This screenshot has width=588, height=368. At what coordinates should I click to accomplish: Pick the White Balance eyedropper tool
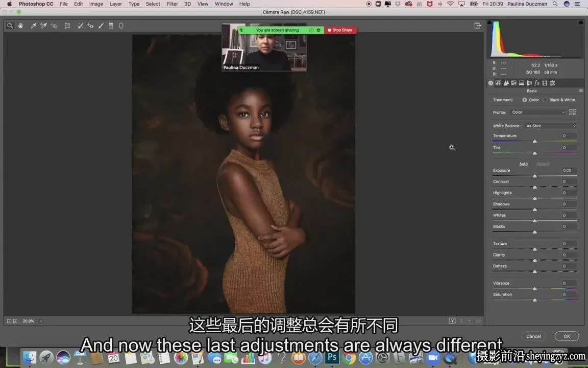pos(33,26)
